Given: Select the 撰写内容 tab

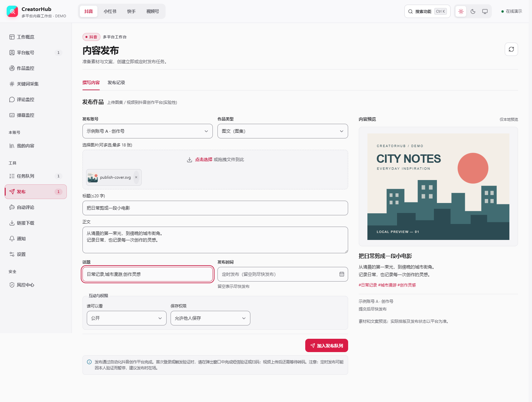Looking at the screenshot, I should (x=91, y=83).
